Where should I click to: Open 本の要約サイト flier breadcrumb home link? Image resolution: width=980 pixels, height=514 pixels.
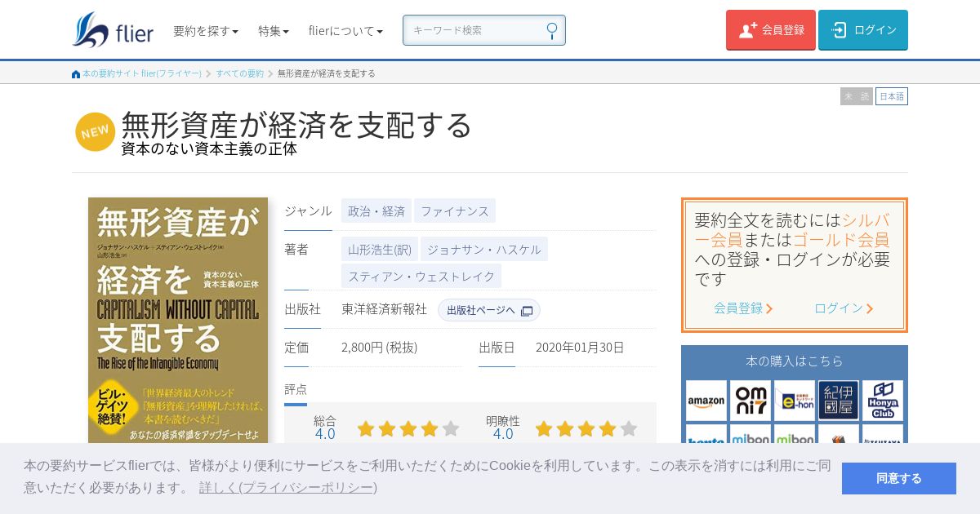pos(136,73)
